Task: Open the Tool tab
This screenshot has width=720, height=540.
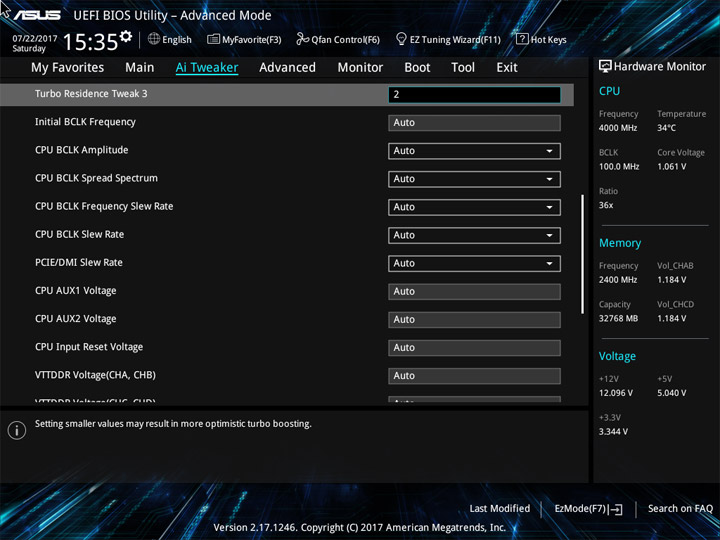Action: click(463, 68)
